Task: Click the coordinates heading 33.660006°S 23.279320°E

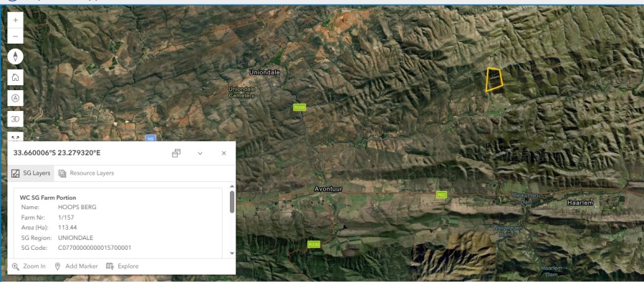Action: [57, 152]
